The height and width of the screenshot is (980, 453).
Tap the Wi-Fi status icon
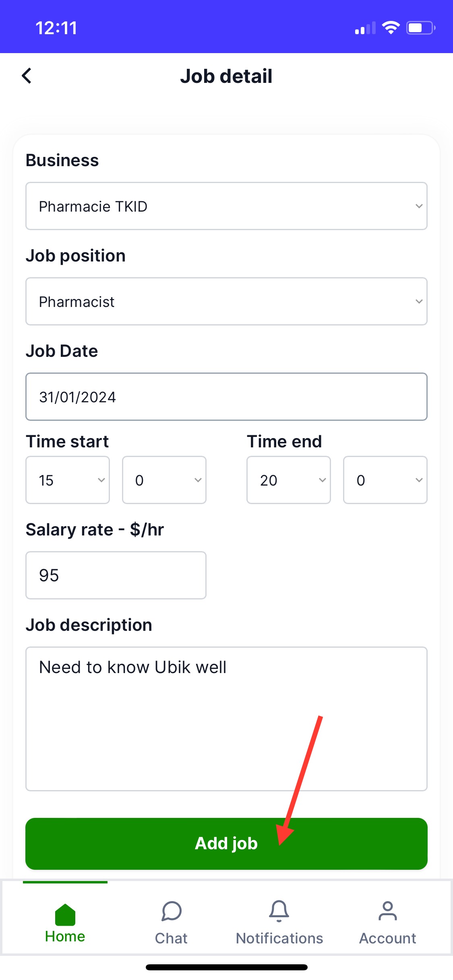tap(391, 28)
